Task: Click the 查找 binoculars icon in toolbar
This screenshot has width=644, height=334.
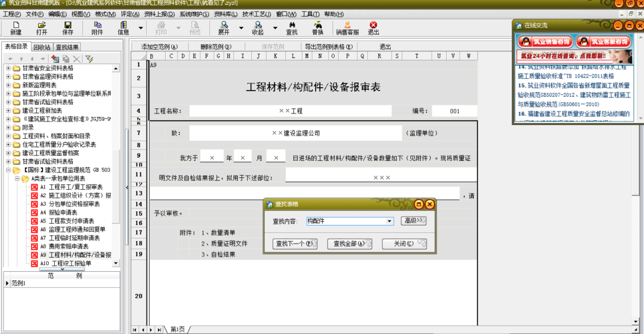Action: pos(292,28)
